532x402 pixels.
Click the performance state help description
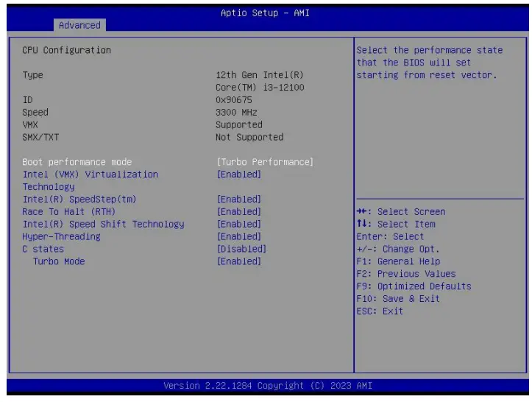pyautogui.click(x=430, y=63)
